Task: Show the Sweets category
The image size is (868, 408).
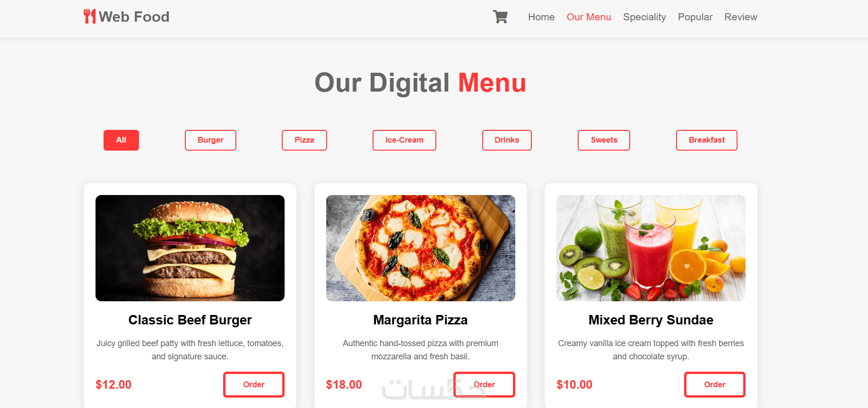Action: pos(604,140)
